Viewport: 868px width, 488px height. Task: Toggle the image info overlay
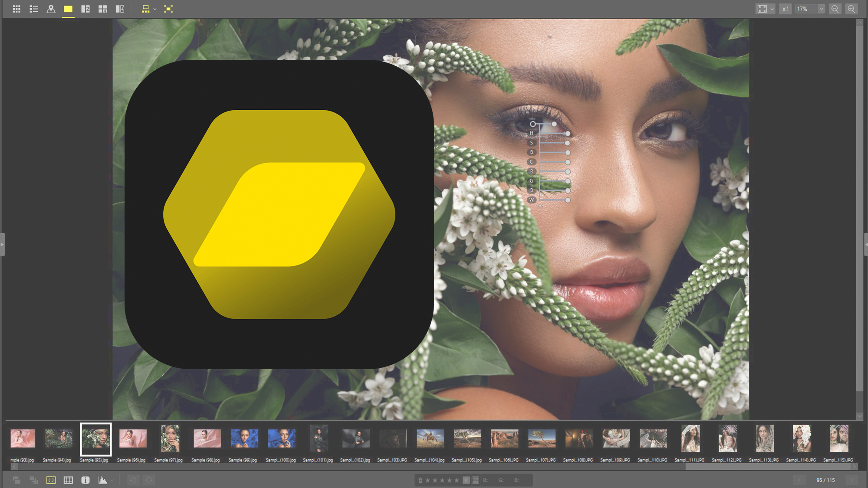coord(85,480)
